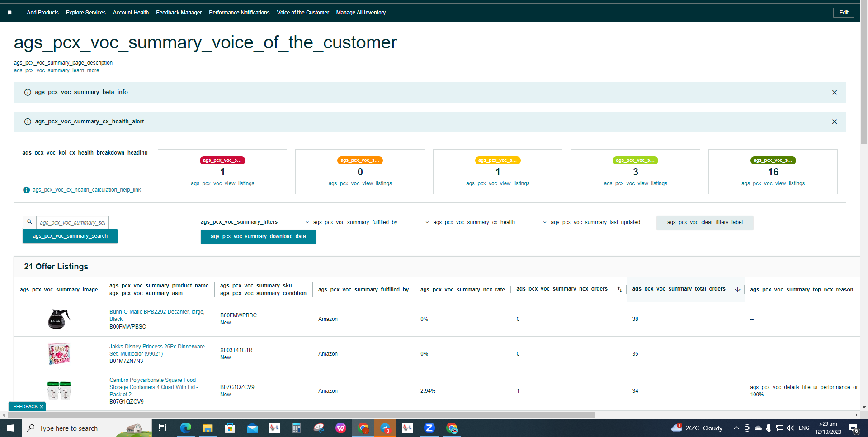Click NCX orders value 0 in Bunn row
Image resolution: width=868 pixels, height=437 pixels.
tap(518, 319)
